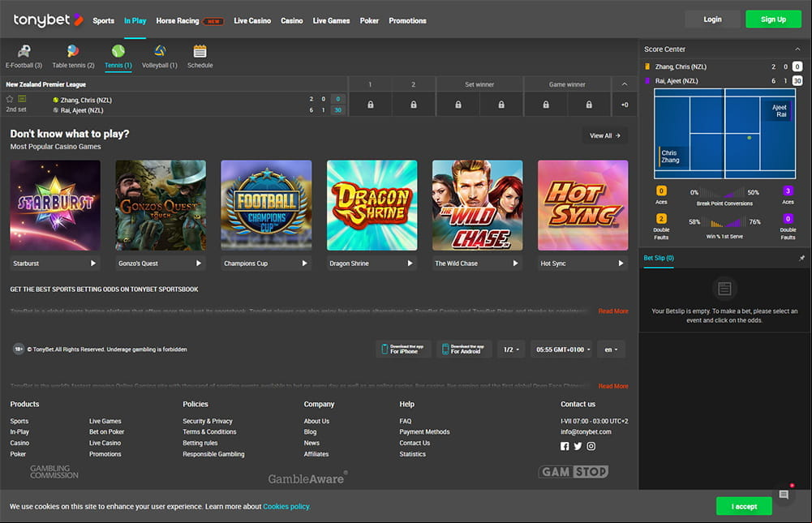Open Poker in the top navigation
This screenshot has height=523, width=812.
click(369, 21)
